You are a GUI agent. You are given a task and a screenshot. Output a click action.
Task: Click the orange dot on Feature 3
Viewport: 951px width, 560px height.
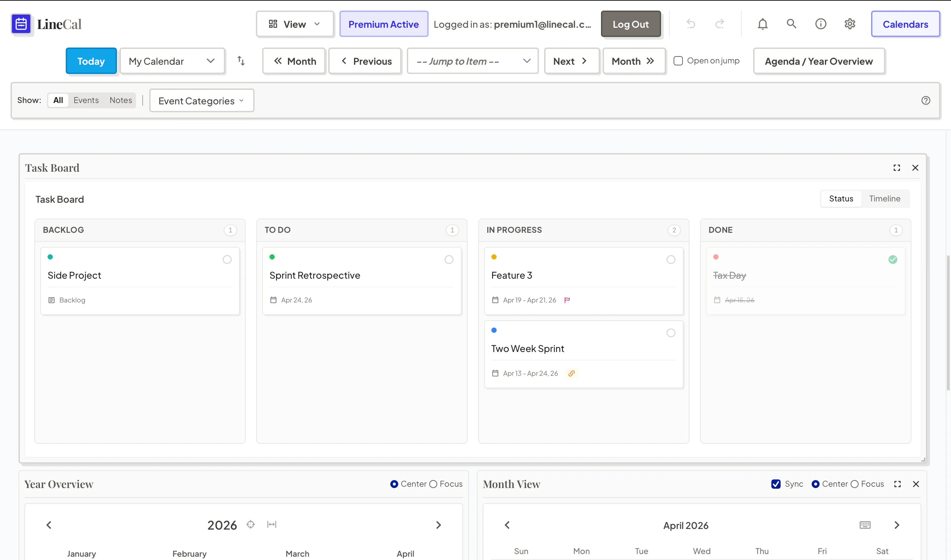pyautogui.click(x=494, y=257)
